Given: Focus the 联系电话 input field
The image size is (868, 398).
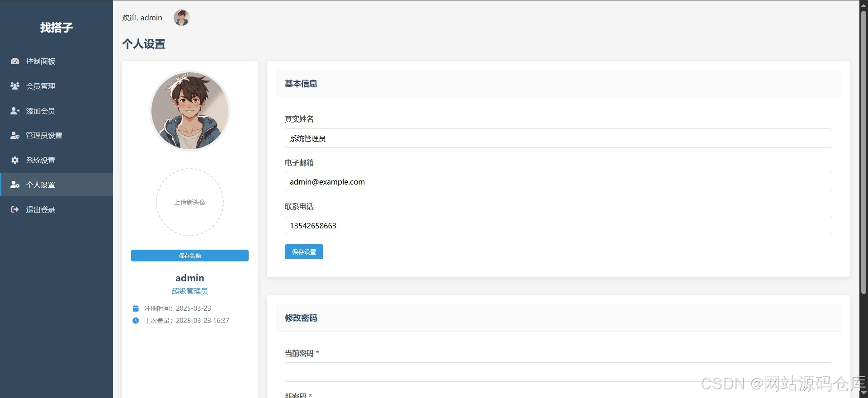Looking at the screenshot, I should click(x=558, y=226).
